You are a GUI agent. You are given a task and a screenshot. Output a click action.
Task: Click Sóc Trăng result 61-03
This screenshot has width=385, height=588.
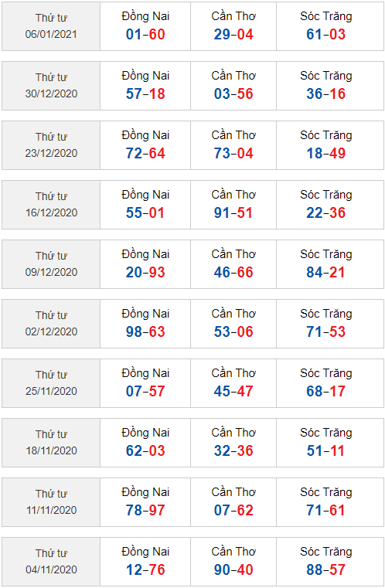(325, 35)
